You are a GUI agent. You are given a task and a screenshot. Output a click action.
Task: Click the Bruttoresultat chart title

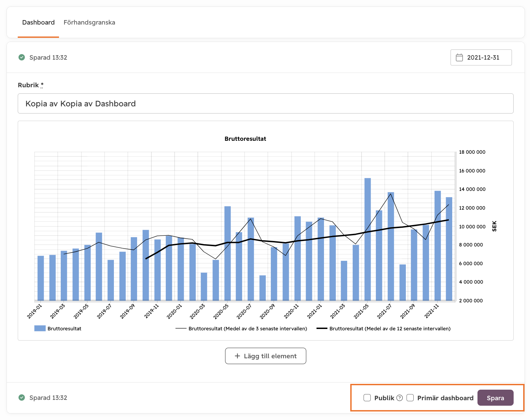coord(245,139)
